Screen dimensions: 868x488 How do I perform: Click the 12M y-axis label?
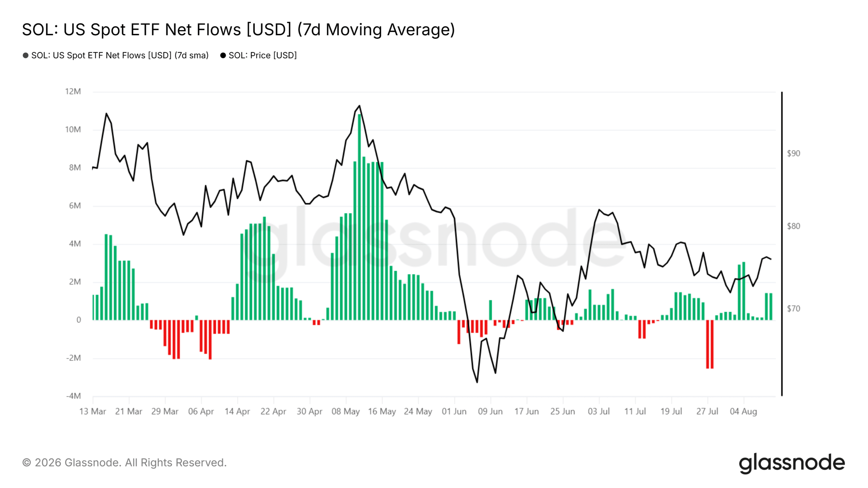click(73, 91)
